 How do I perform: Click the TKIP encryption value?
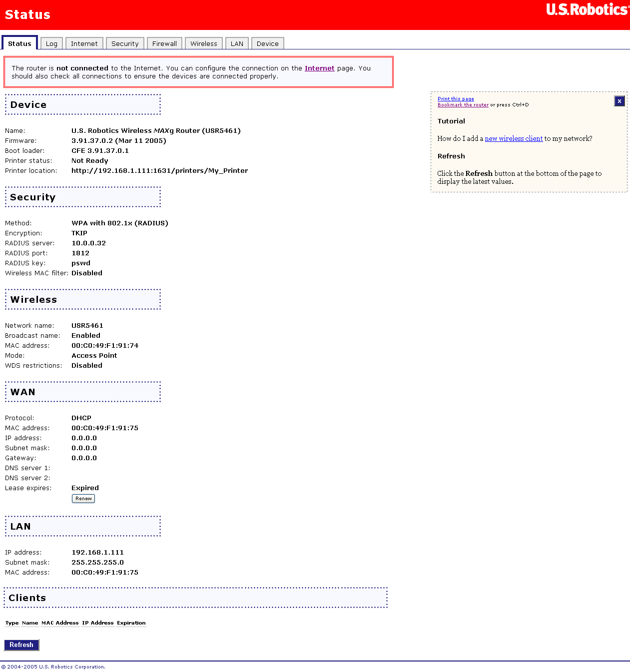coord(79,233)
